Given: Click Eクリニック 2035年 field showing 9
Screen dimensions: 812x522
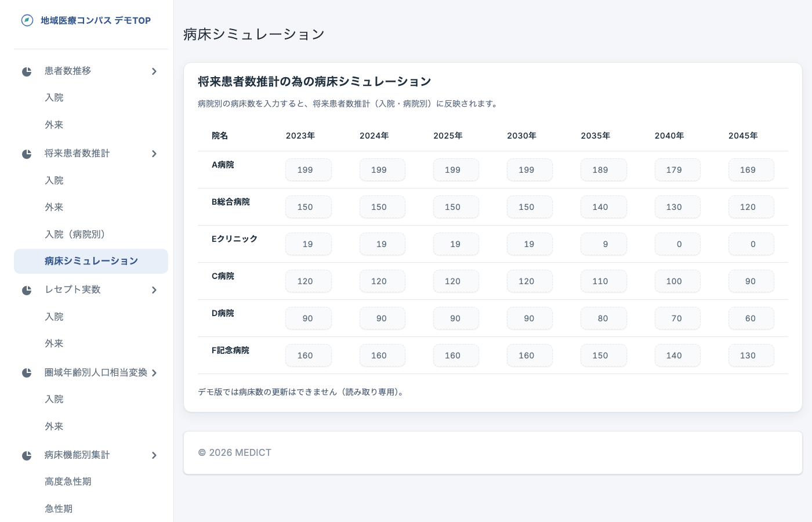Looking at the screenshot, I should (604, 244).
